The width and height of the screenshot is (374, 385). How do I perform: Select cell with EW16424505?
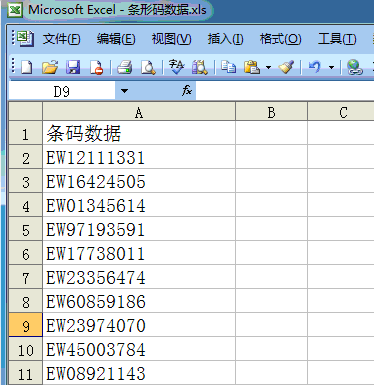pyautogui.click(x=139, y=181)
